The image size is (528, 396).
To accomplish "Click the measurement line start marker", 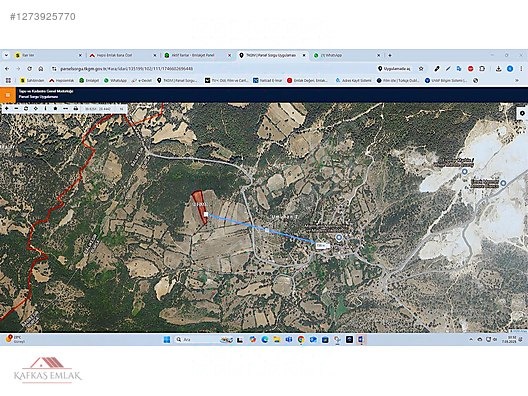I will [x=206, y=214].
